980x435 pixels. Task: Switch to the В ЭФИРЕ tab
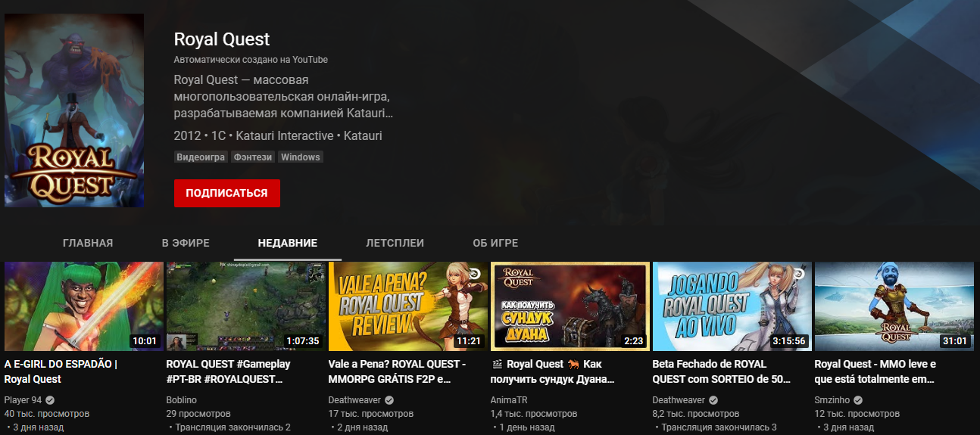(x=186, y=243)
